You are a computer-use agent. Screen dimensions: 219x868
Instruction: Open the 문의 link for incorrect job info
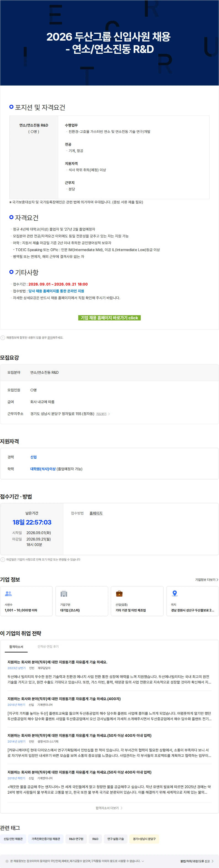(50, 338)
